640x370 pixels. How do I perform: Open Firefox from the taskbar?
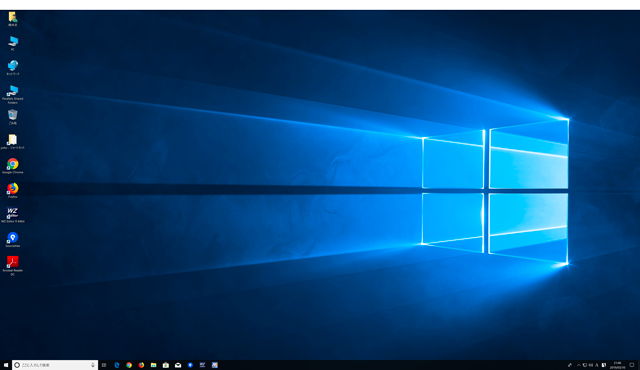pos(141,365)
